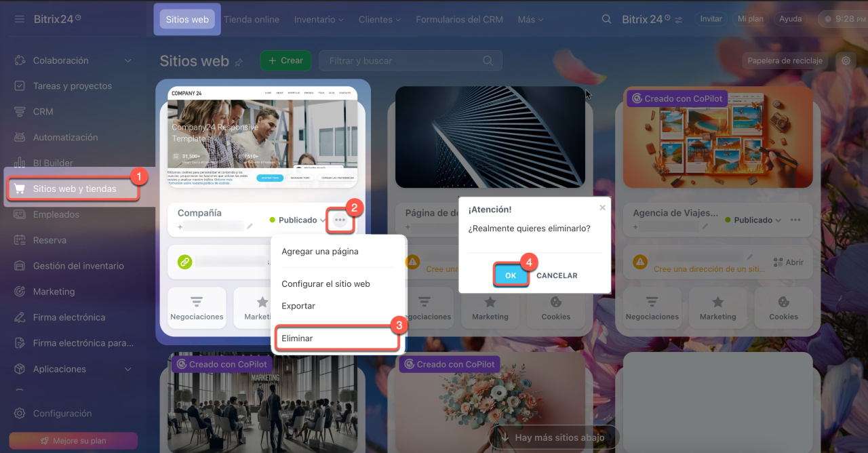Switch to the Tienda online tab
The width and height of the screenshot is (868, 453).
click(x=252, y=20)
